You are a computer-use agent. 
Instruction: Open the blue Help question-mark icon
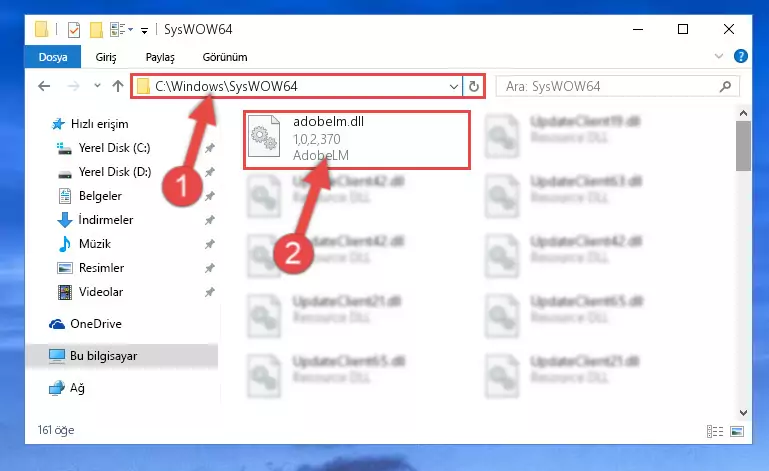point(741,56)
